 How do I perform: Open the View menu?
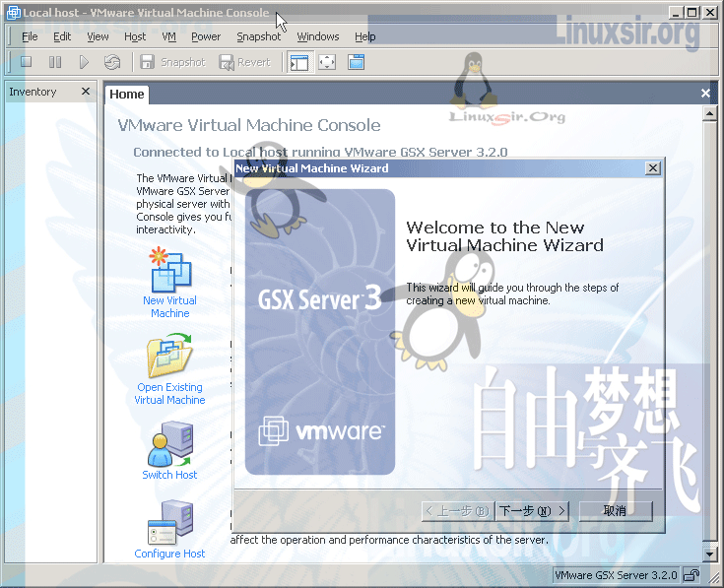pyautogui.click(x=98, y=36)
